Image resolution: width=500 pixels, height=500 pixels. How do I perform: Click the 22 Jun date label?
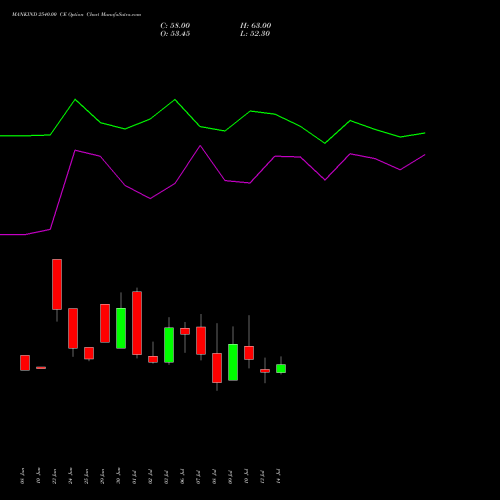pos(55,476)
